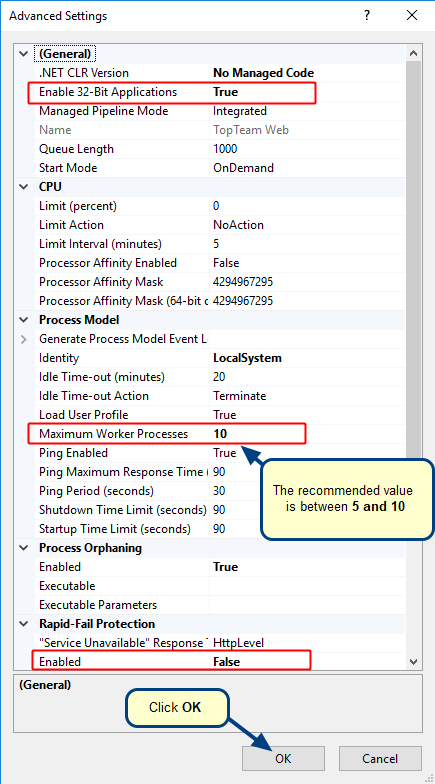Click scrollbar up arrow

coord(413,54)
